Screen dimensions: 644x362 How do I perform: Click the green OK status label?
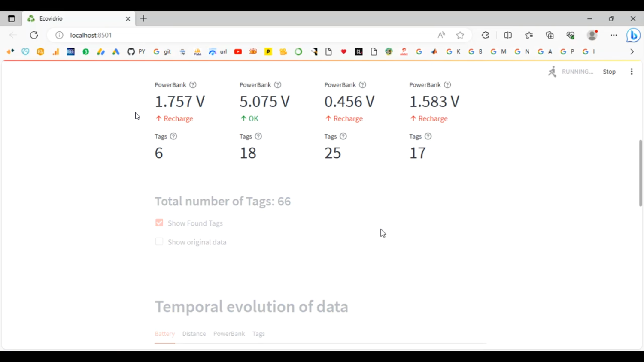[x=249, y=118]
